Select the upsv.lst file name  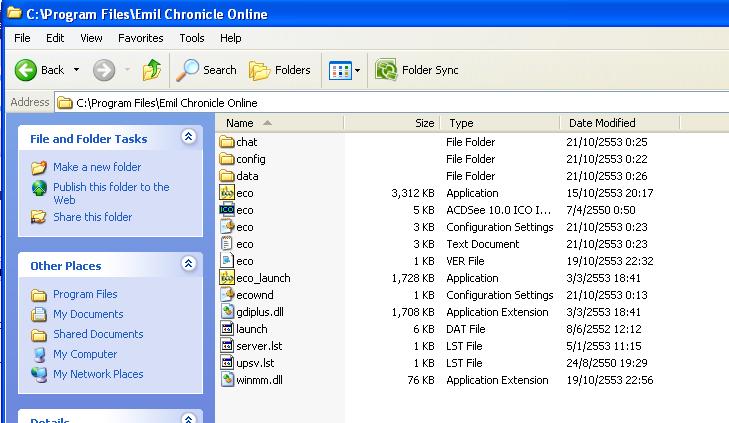tap(255, 363)
